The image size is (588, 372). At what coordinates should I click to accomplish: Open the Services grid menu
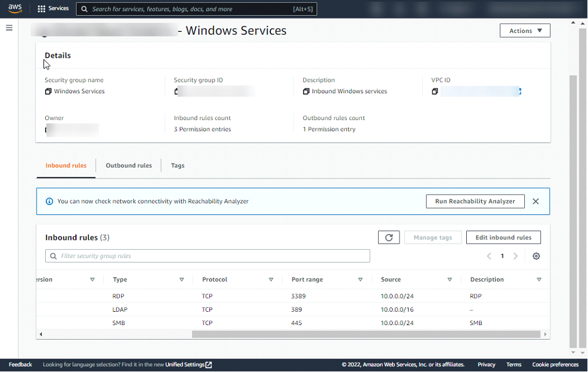(x=53, y=9)
